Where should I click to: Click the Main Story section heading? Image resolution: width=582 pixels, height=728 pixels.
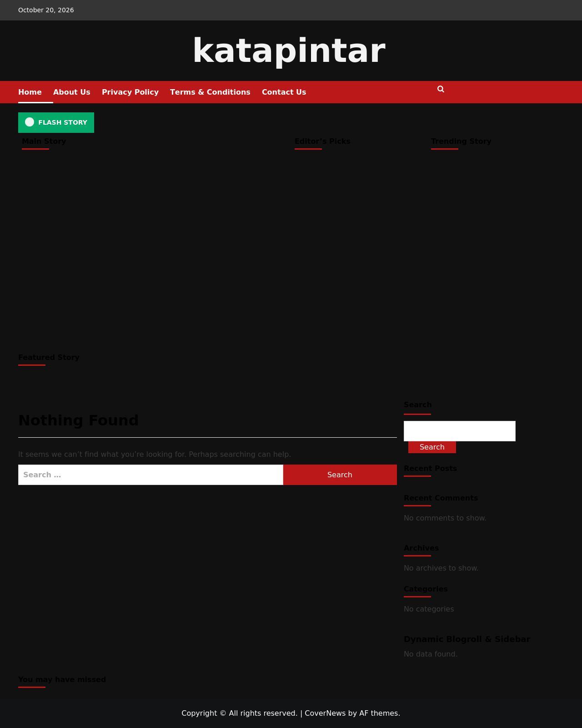[x=44, y=141]
